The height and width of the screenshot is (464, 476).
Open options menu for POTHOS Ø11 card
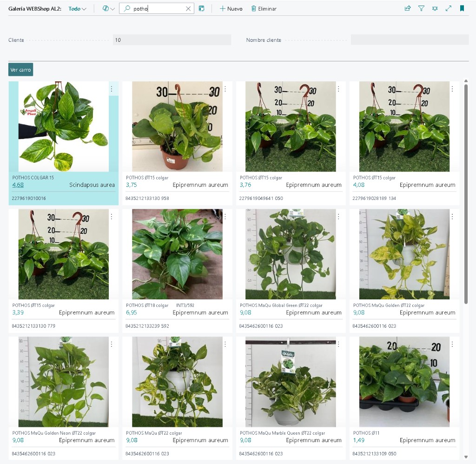click(452, 344)
